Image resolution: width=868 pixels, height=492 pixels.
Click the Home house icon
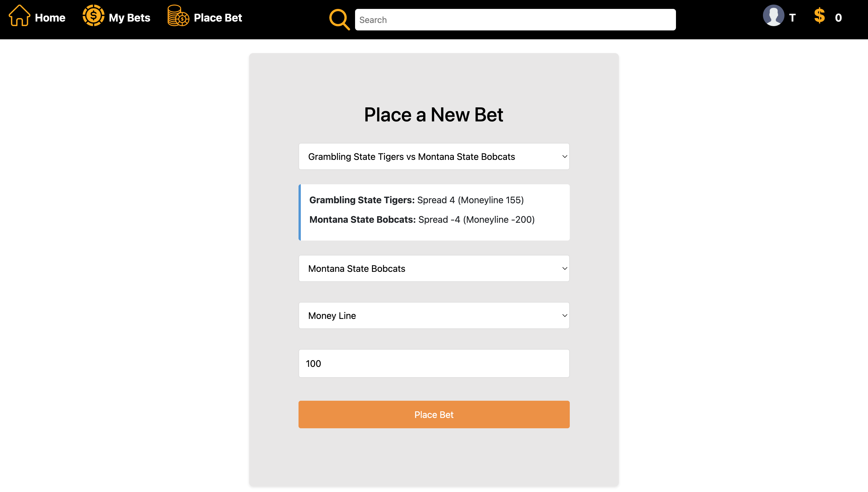coord(19,16)
